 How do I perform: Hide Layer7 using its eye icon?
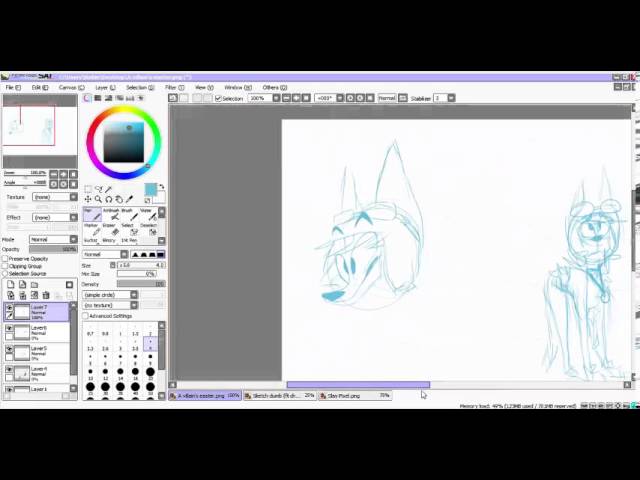tap(9, 307)
